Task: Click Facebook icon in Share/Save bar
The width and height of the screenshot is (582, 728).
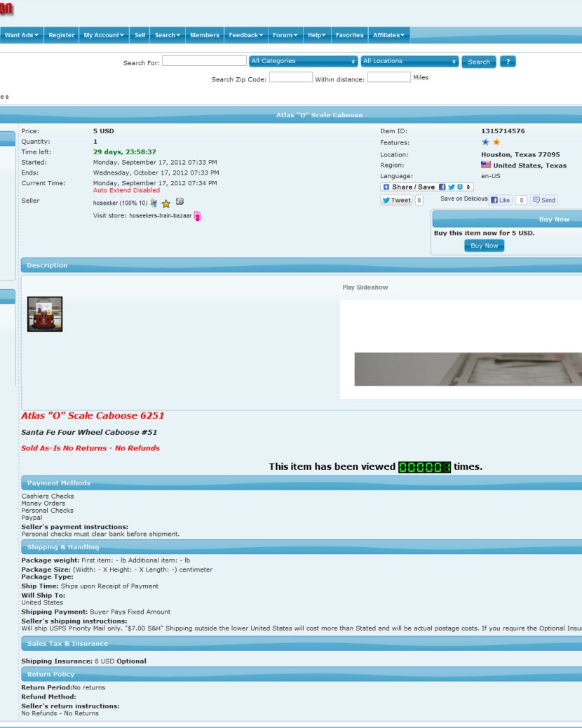Action: [442, 187]
